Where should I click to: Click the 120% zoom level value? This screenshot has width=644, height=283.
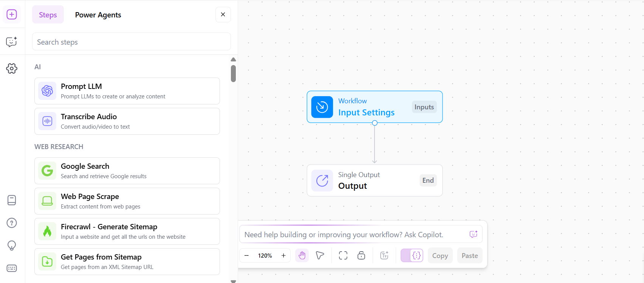265,256
